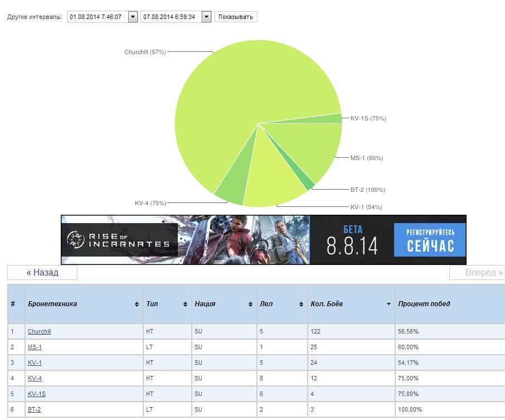
Task: Click БЕТА 8.8.14 date on banner
Action: [352, 240]
